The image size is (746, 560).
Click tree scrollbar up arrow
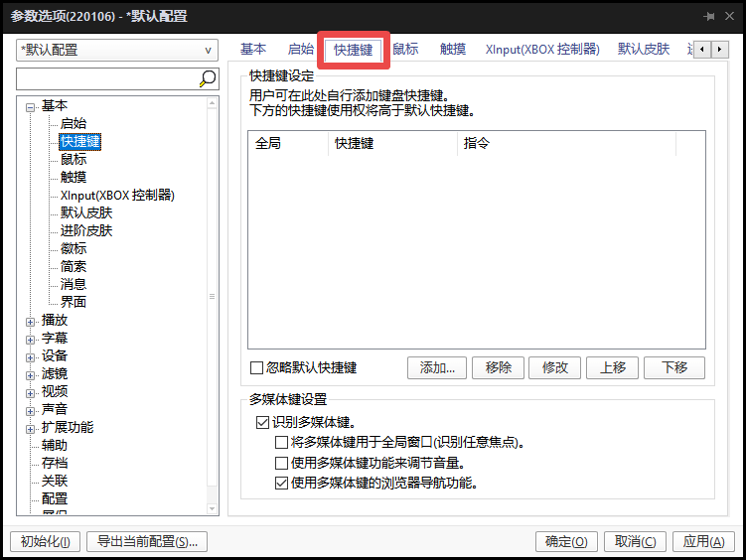click(x=213, y=103)
